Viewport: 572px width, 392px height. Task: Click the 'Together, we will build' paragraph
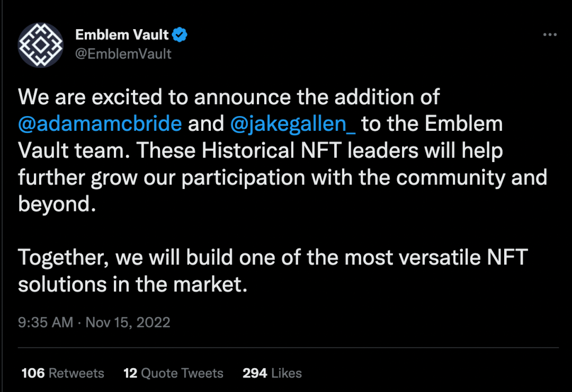[x=273, y=271]
